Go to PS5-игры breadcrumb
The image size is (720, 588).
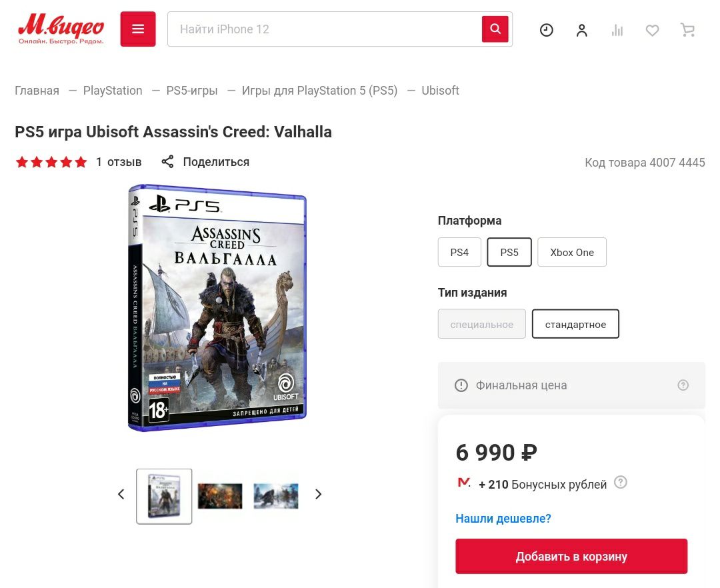192,91
